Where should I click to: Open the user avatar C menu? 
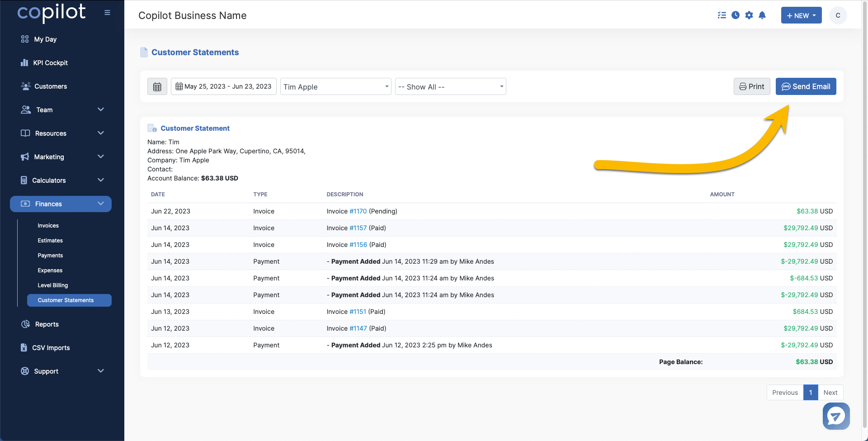click(x=838, y=15)
